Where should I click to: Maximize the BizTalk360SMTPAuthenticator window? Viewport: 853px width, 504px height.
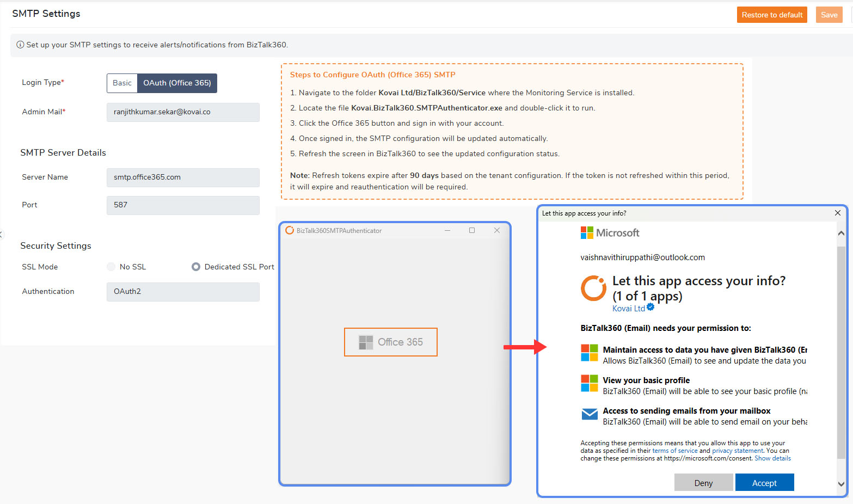pyautogui.click(x=472, y=230)
